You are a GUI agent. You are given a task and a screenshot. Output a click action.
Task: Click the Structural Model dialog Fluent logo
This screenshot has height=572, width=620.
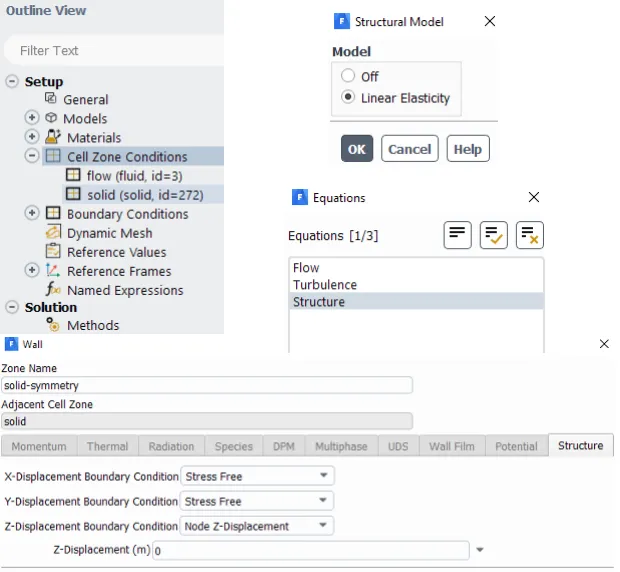click(x=342, y=21)
